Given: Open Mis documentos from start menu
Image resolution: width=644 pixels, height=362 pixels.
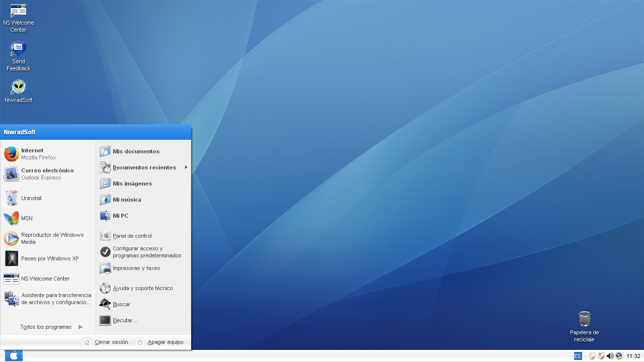Looking at the screenshot, I should [x=135, y=151].
